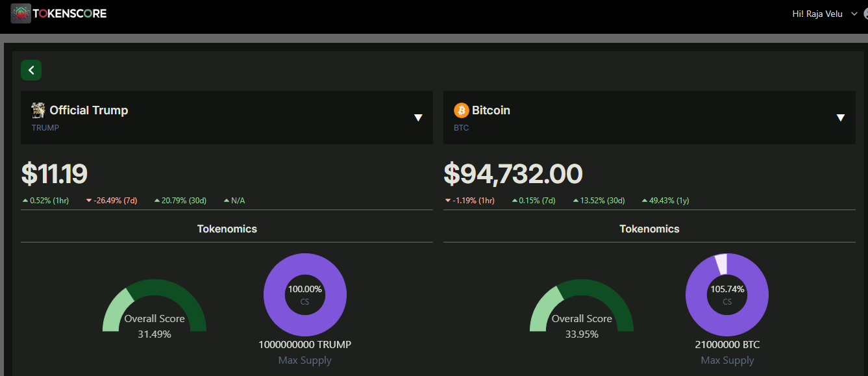This screenshot has width=868, height=376.
Task: Click the orange Bitcoin logo icon
Action: pyautogui.click(x=461, y=110)
